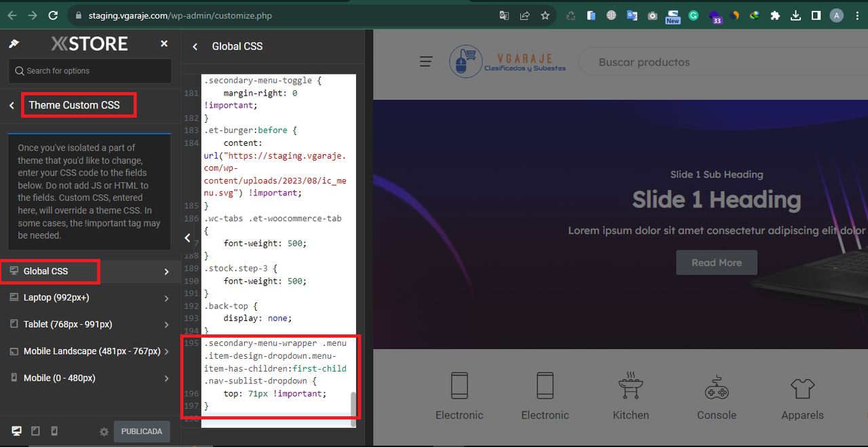Image resolution: width=868 pixels, height=447 pixels.
Task: Open the Kitchen category in preview
Action: click(631, 397)
